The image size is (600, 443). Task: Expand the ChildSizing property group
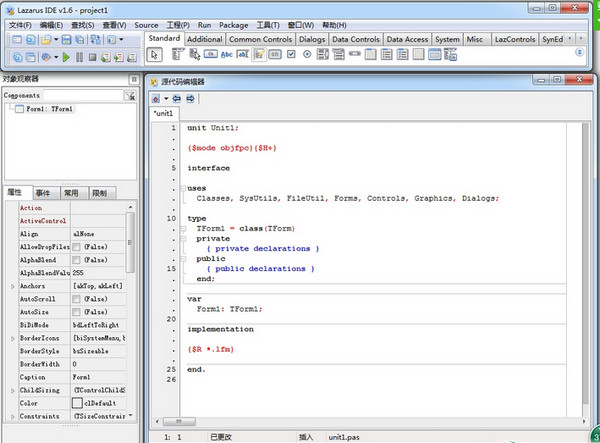[x=12, y=391]
